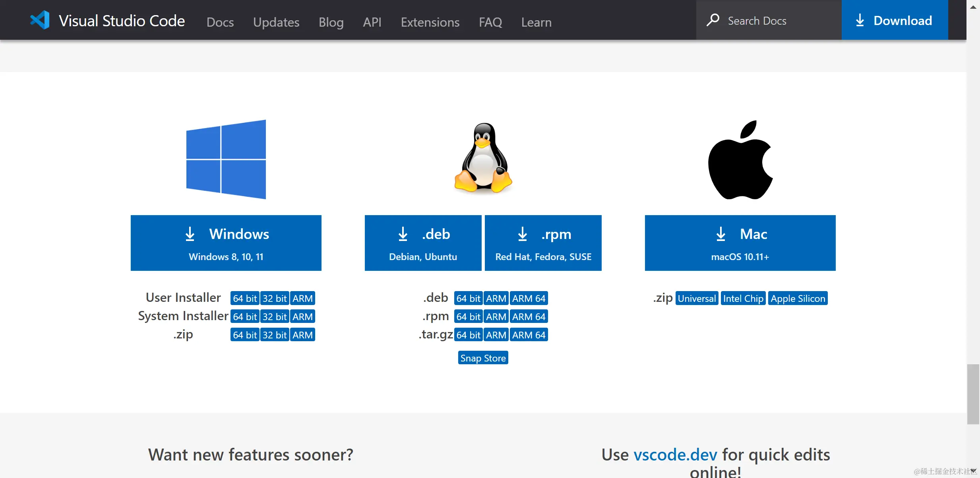Click the "User Installer" label
The height and width of the screenshot is (478, 980).
(x=183, y=297)
